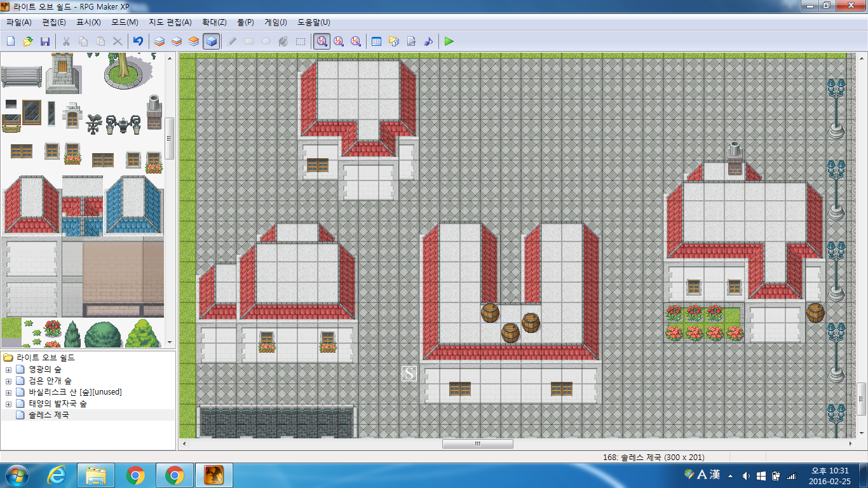Open the 파일(A) menu

tap(19, 22)
